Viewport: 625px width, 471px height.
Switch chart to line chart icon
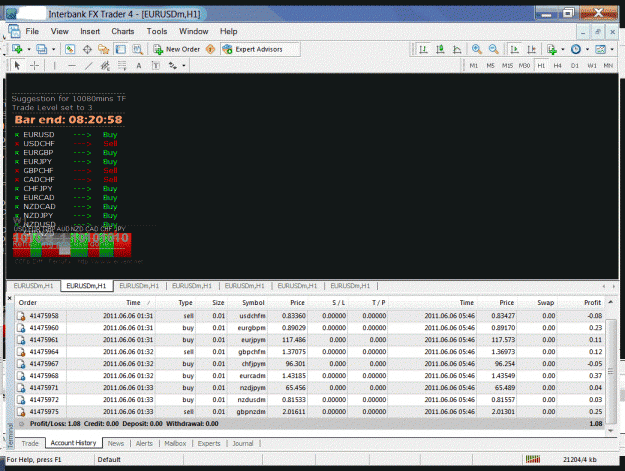coord(457,49)
